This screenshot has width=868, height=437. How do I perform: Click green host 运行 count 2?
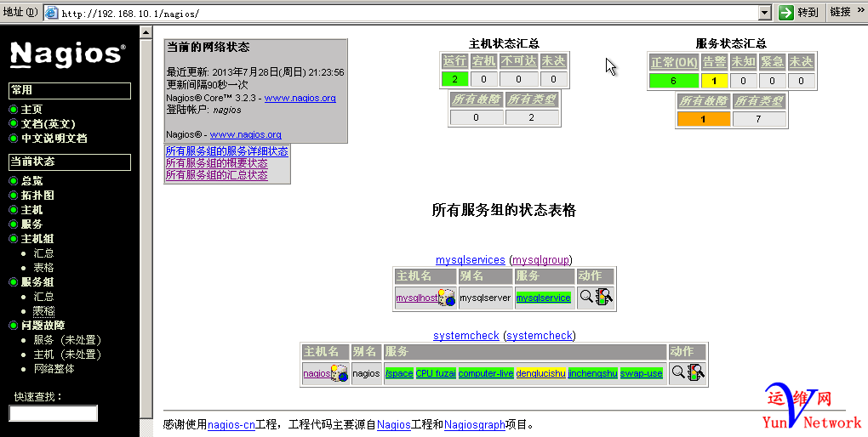455,79
